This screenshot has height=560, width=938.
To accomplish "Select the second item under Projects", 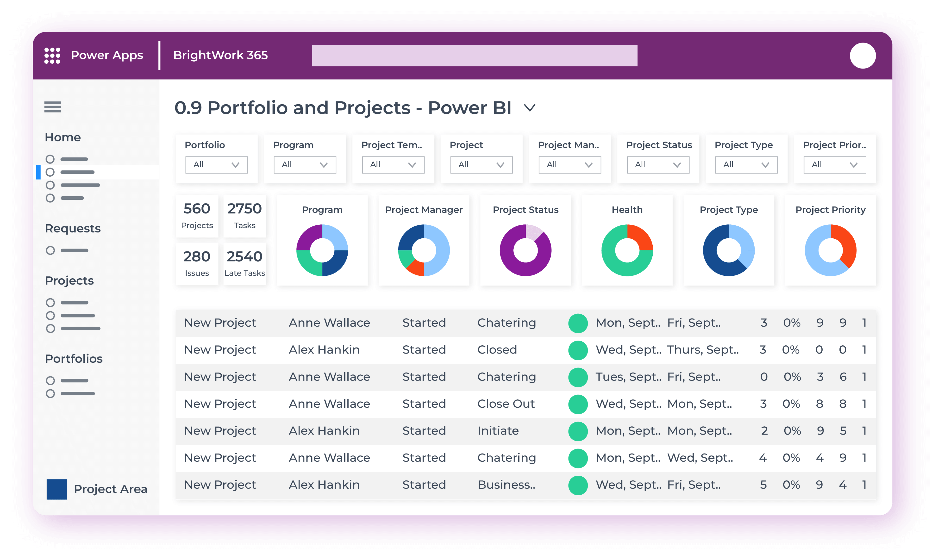I will [70, 316].
